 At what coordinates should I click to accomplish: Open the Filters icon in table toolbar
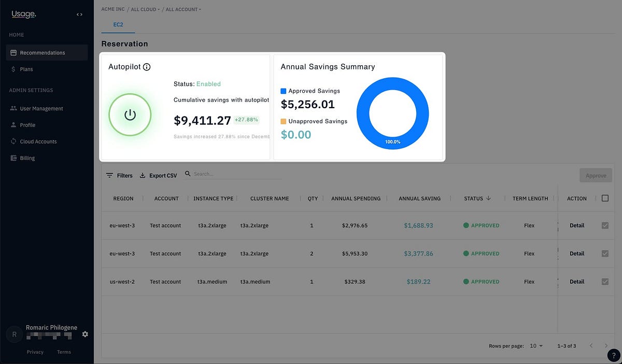click(x=109, y=176)
